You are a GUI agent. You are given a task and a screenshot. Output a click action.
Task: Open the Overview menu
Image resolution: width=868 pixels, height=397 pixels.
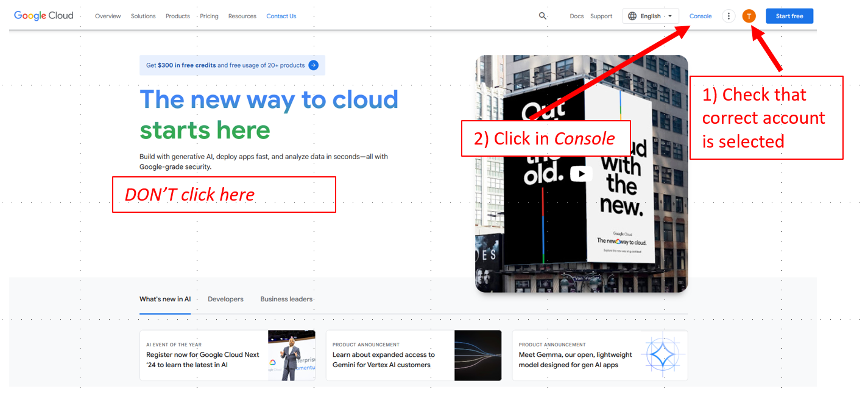coord(108,16)
